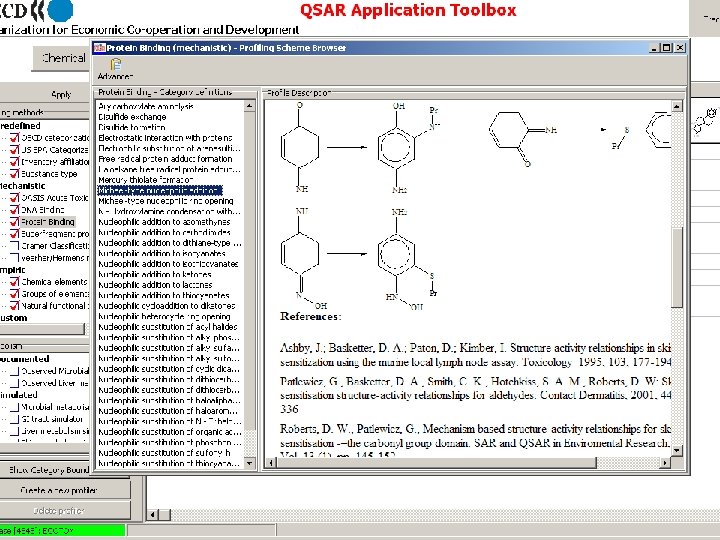Image resolution: width=720 pixels, height=540 pixels.
Task: Select Nucleophilic substitution of organic ac... row
Action: point(169,432)
